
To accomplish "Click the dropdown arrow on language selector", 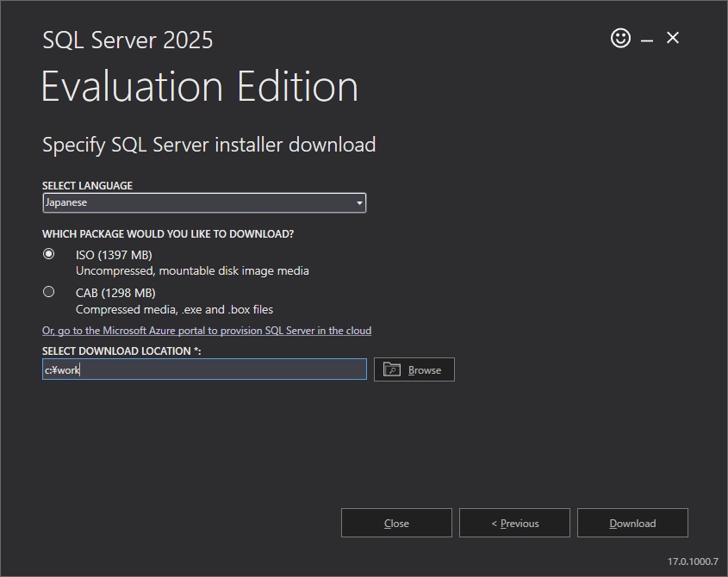I will 358,202.
